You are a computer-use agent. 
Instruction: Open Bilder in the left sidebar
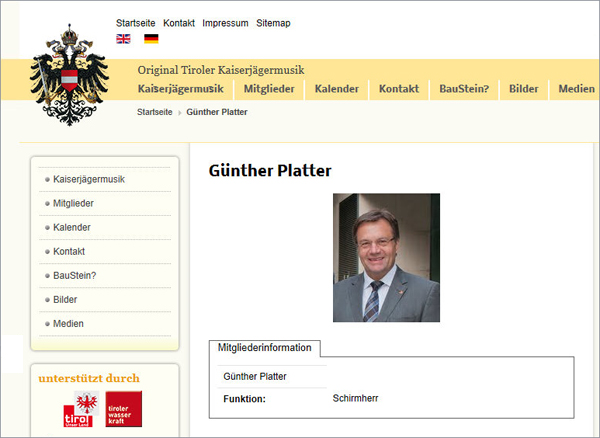65,300
